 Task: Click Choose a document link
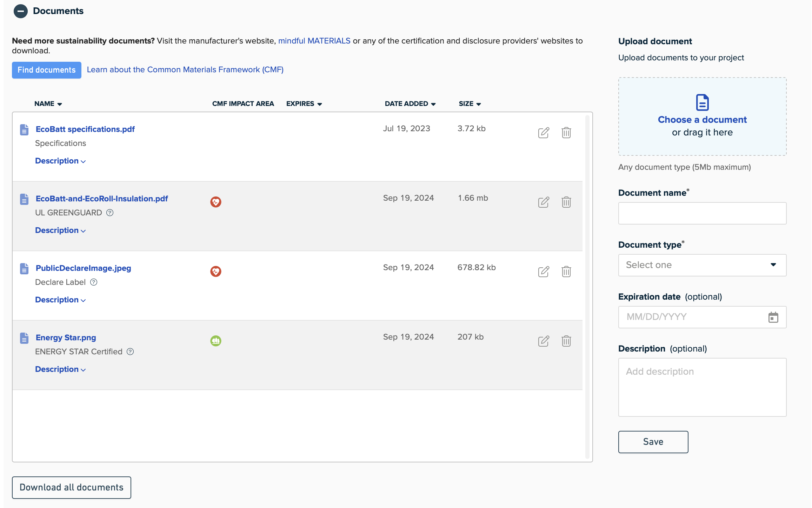coord(703,120)
